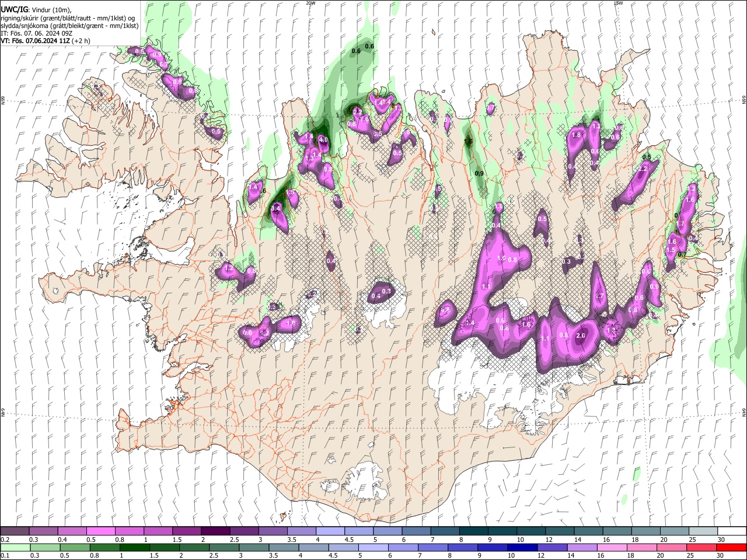Screen dimensions: 747x560
Task: Click the rain legend swatch between 9 and 10
Action: click(492, 547)
